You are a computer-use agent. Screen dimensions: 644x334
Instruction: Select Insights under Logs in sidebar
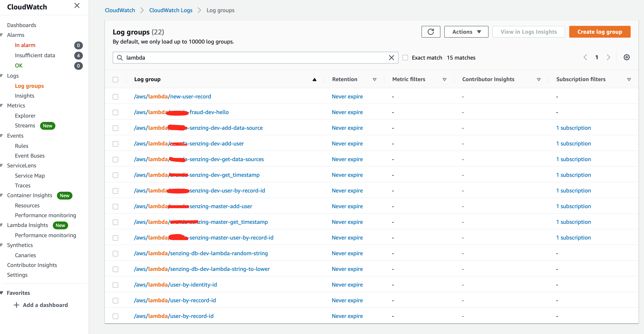point(24,96)
